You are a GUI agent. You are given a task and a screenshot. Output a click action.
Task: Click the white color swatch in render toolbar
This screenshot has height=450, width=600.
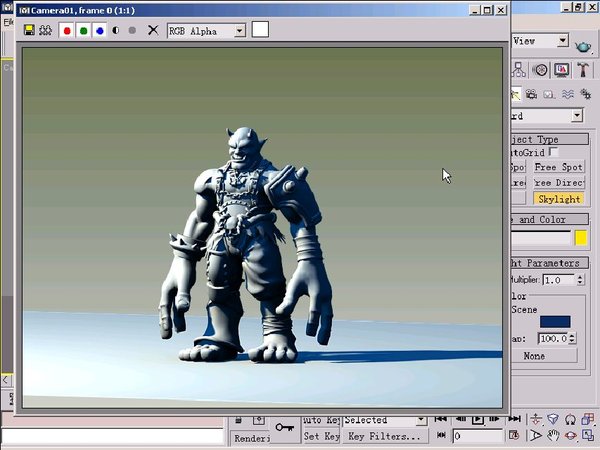pos(260,30)
